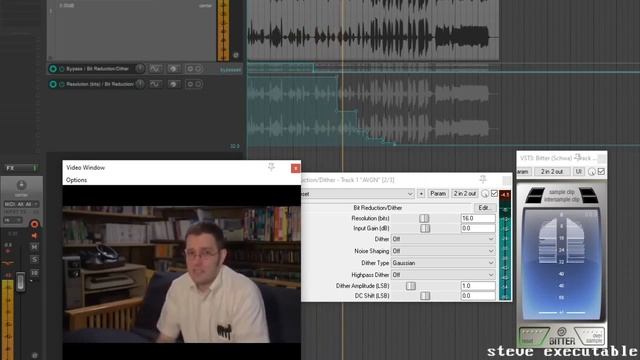The height and width of the screenshot is (360, 640).
Task: Pin the Bitter plugin window
Action: [578, 157]
